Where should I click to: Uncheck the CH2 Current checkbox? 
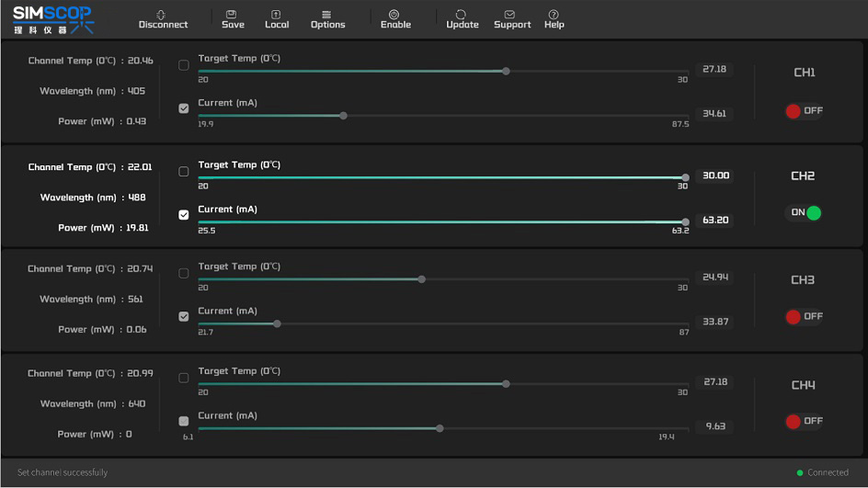[x=184, y=215]
